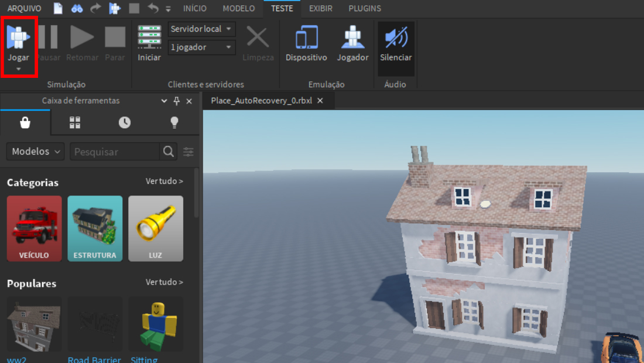Open the PLUGINS ribbon tab
This screenshot has height=363, width=644.
click(x=365, y=8)
